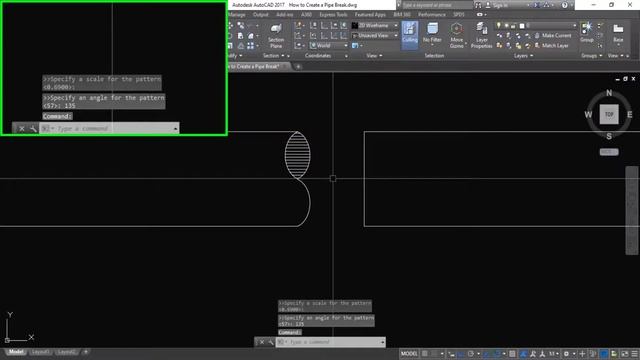
Task: Open the 1:1 annotation scale dropdown
Action: click(x=554, y=354)
